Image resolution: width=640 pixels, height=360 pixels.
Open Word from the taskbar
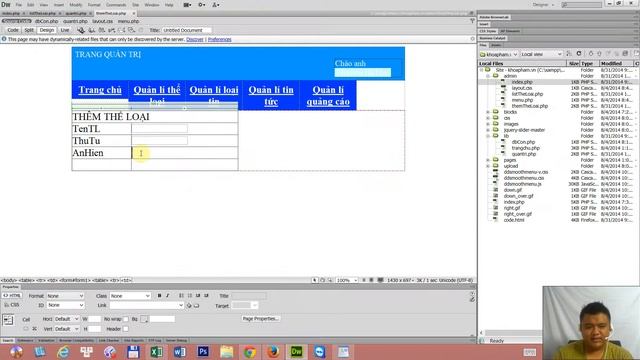click(180, 351)
